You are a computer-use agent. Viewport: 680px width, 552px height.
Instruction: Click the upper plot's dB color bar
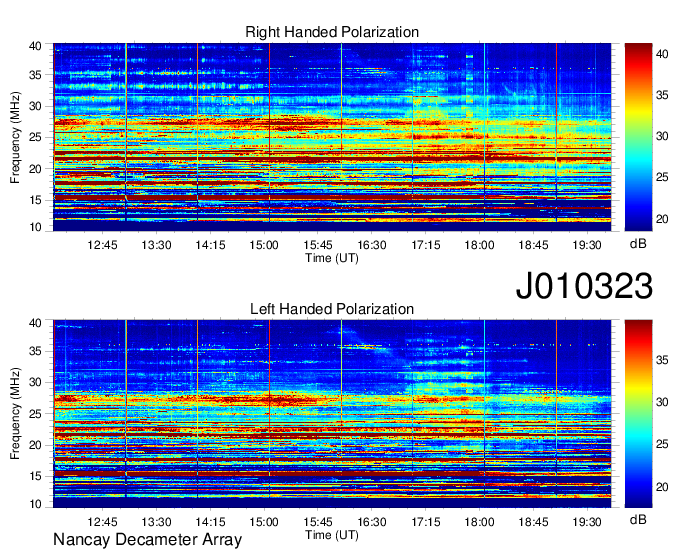[638, 137]
